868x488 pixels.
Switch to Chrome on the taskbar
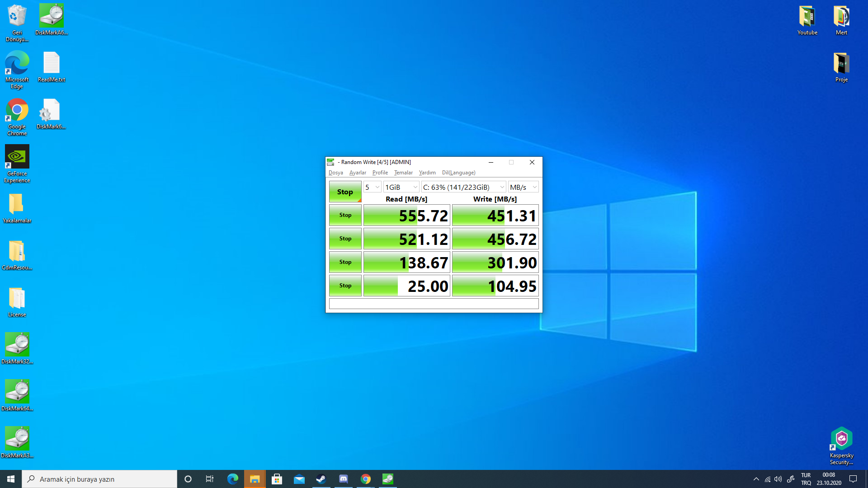click(366, 479)
